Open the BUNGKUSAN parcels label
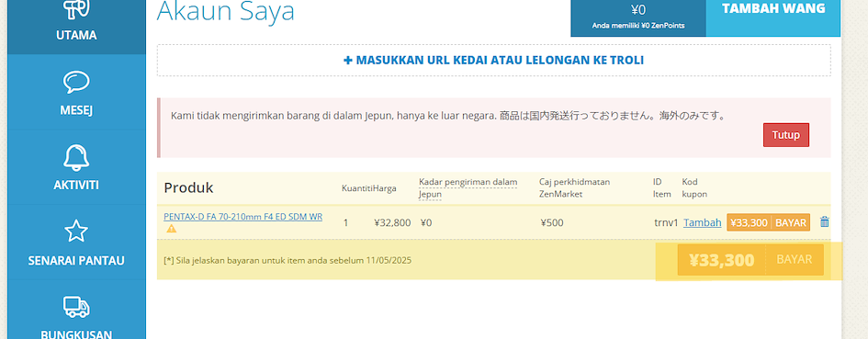Screen dimensions: 868x339 coord(76,334)
